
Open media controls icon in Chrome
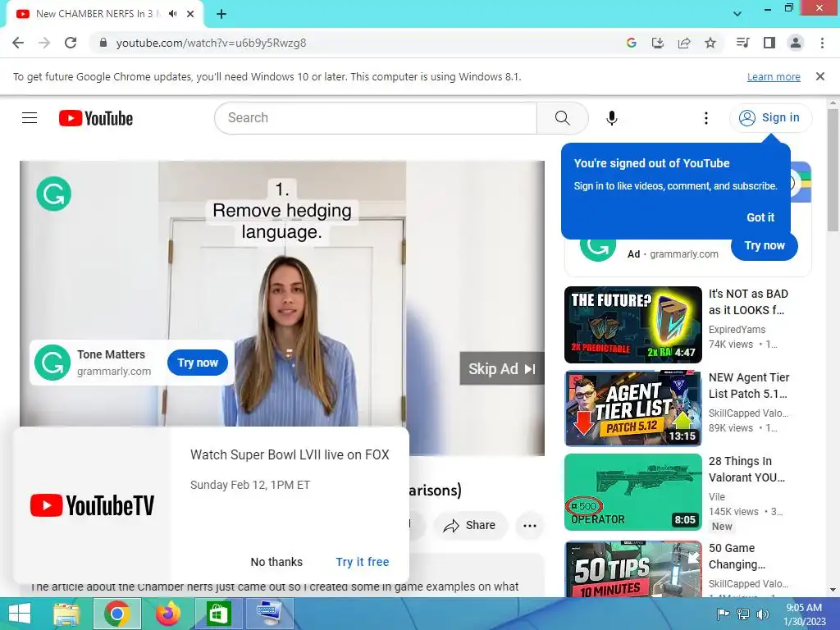click(x=742, y=43)
